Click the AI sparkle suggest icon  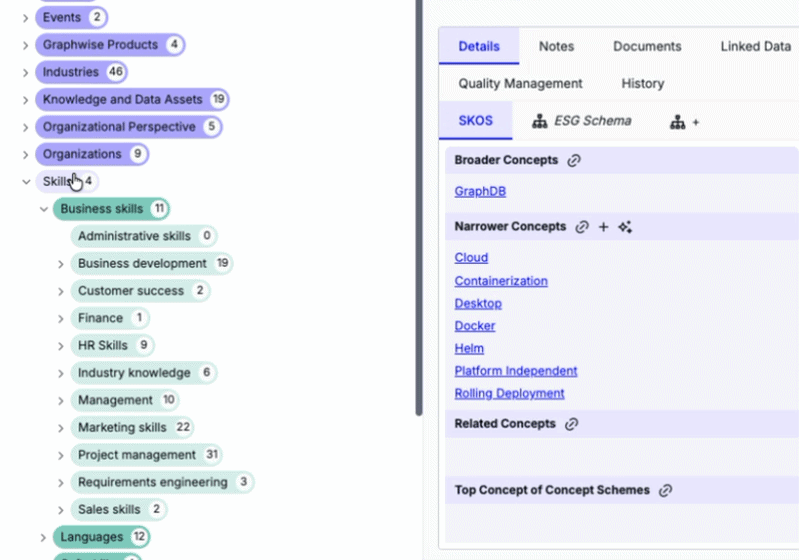tap(625, 227)
